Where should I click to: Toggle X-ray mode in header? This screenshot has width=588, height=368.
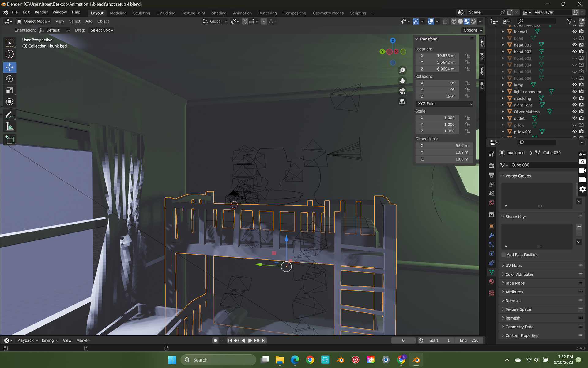[x=446, y=21]
